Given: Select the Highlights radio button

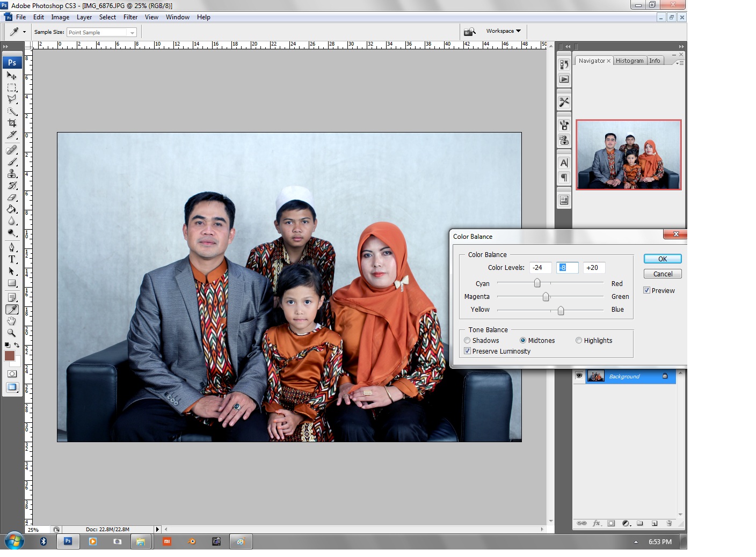Looking at the screenshot, I should coord(579,340).
